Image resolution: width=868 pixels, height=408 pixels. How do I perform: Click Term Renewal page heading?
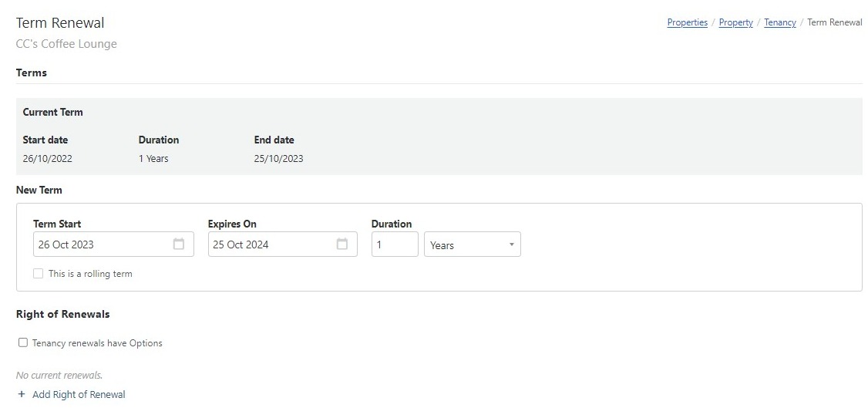coord(60,22)
